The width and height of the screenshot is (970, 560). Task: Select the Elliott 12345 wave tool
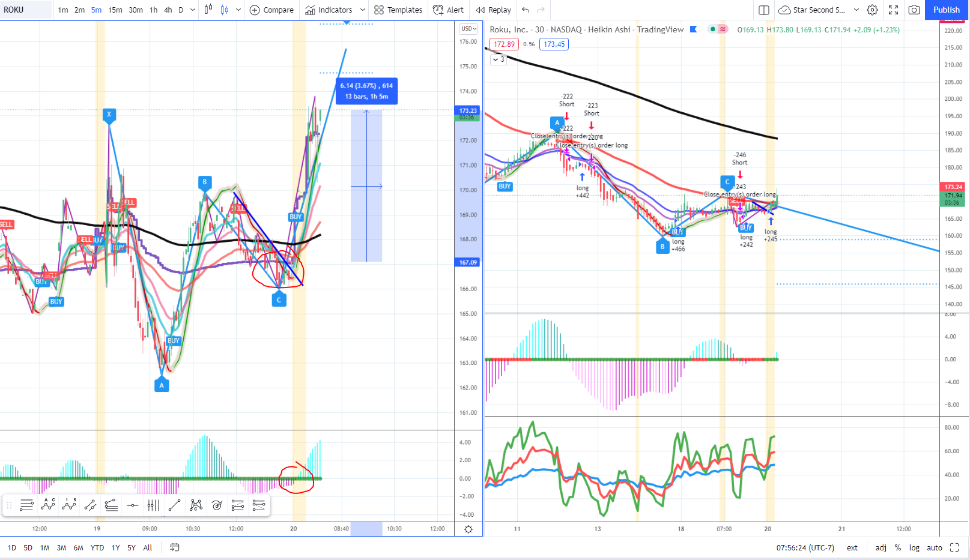click(69, 505)
